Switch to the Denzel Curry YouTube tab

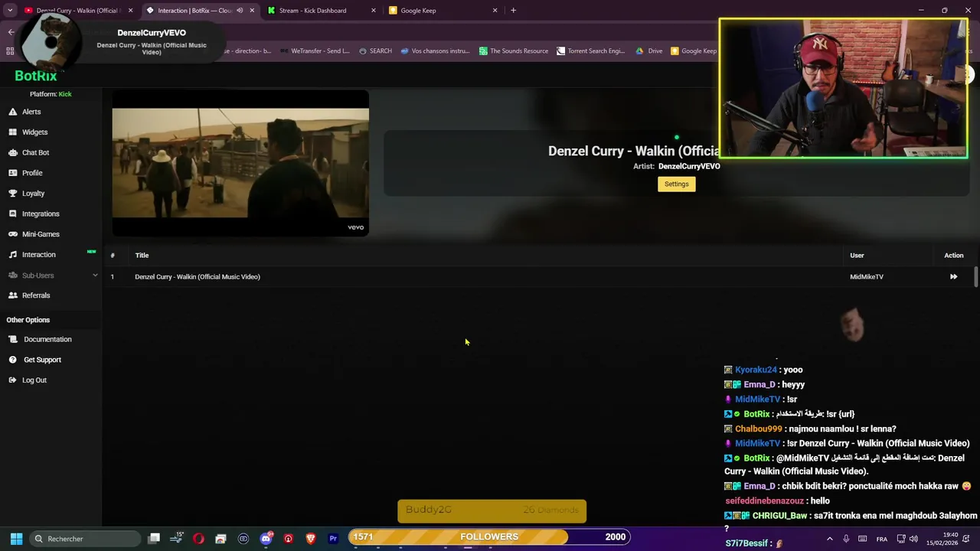(x=77, y=11)
